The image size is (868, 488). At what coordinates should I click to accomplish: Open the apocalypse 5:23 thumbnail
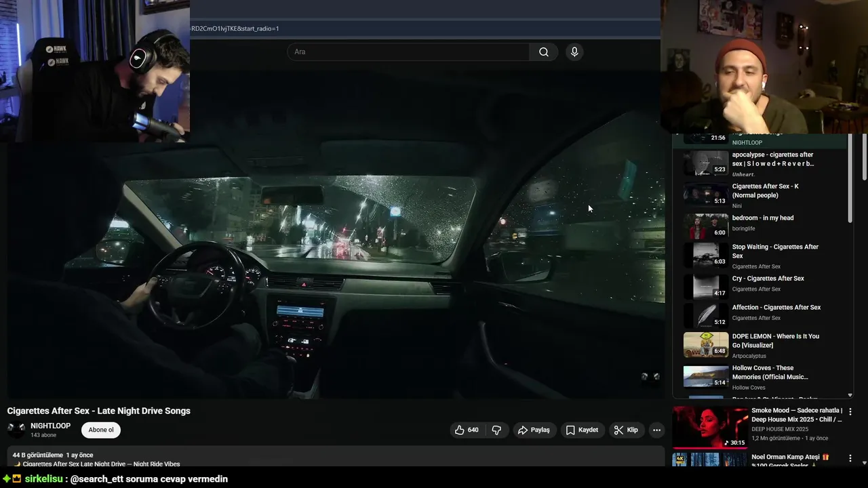point(706,163)
